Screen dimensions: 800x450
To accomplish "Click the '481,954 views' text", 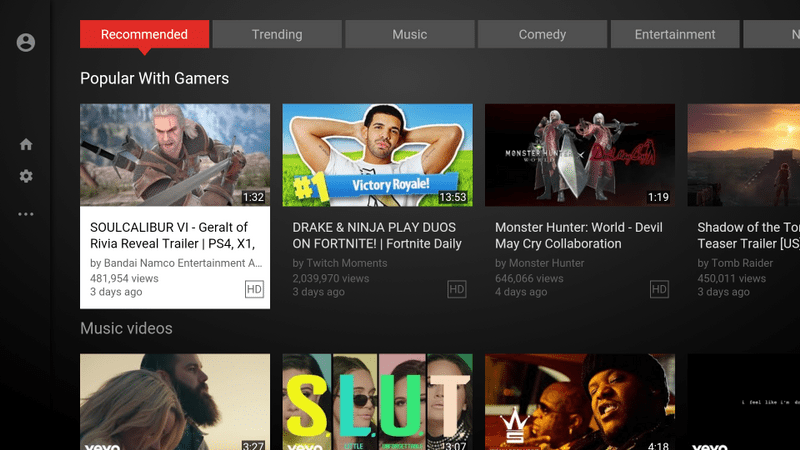I will click(x=124, y=279).
